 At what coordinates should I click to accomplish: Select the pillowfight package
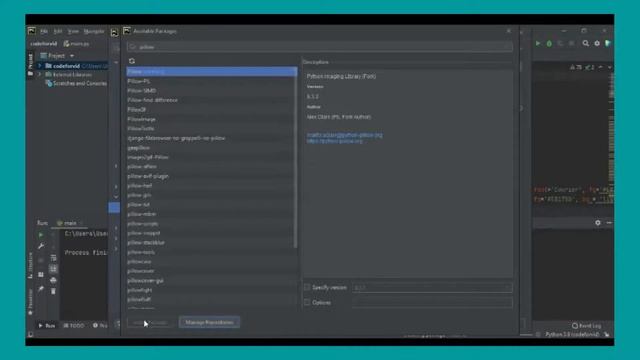(x=211, y=290)
